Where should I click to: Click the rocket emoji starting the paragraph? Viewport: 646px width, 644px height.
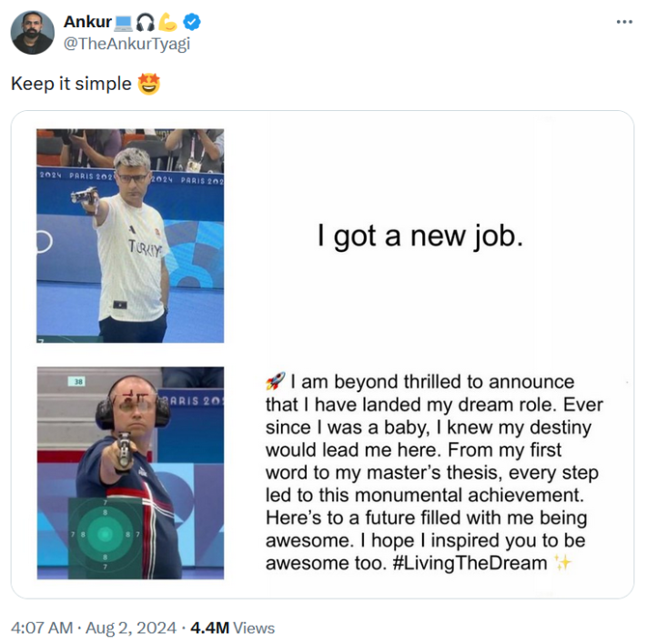click(x=275, y=381)
